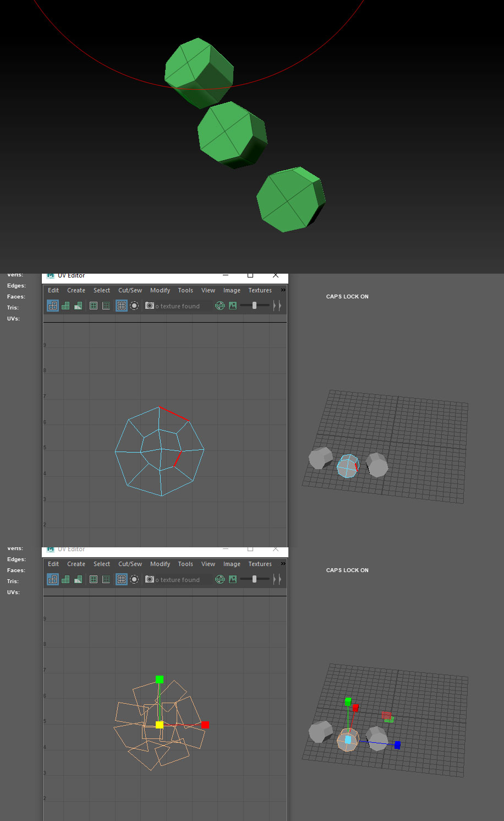Adjust dim image slider in the orange-shells UV Editor

coord(255,579)
